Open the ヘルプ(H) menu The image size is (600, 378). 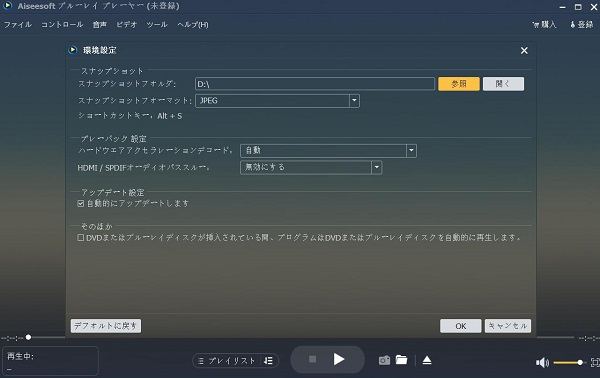tap(193, 24)
